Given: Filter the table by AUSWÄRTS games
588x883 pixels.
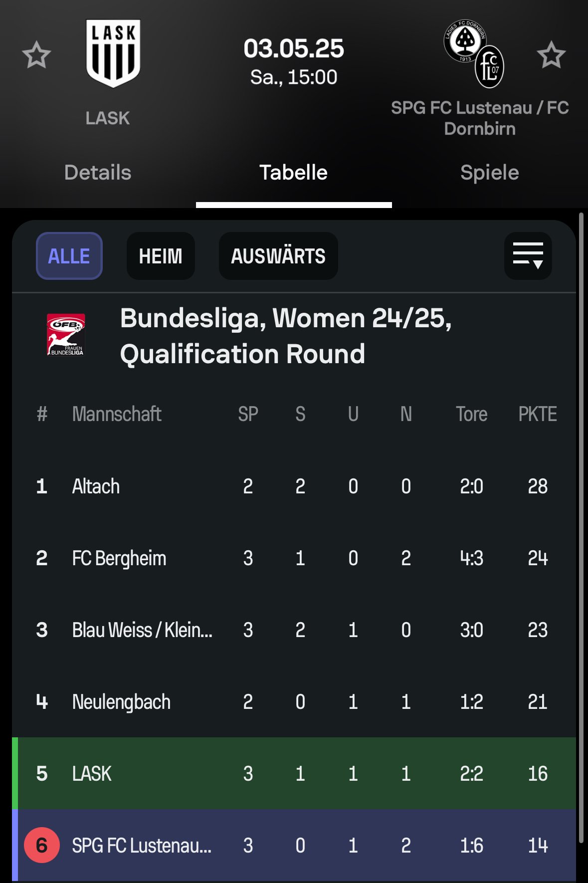Looking at the screenshot, I should pyautogui.click(x=278, y=256).
